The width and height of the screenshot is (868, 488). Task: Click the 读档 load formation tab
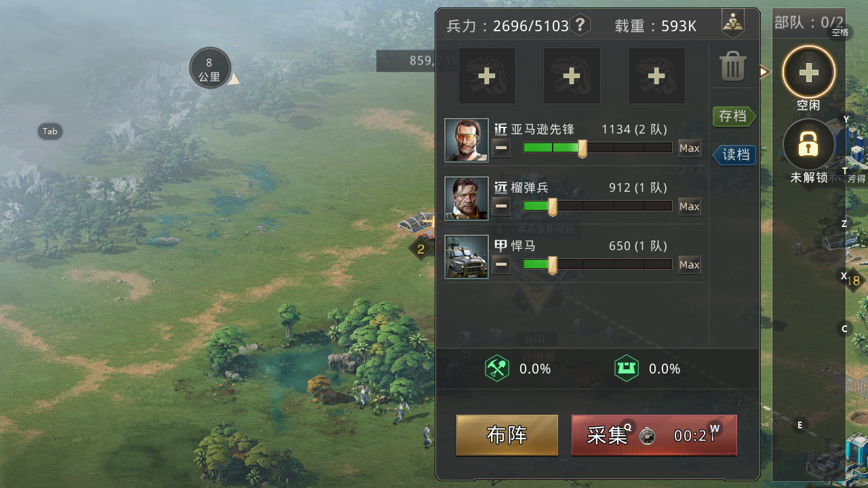[734, 155]
